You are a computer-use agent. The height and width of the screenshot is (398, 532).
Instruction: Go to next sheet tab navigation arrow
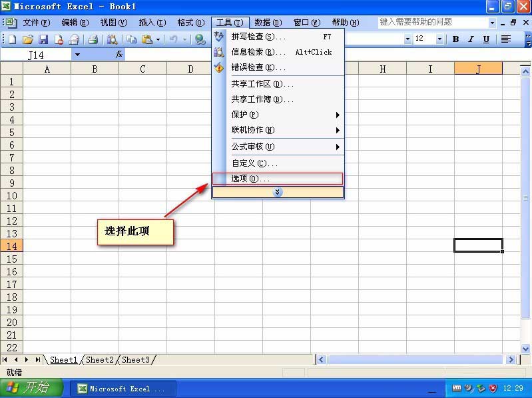coord(27,359)
